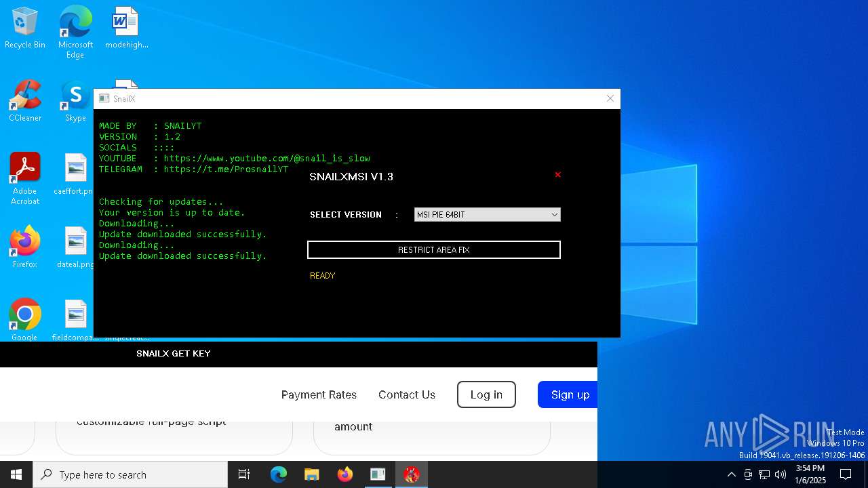The height and width of the screenshot is (488, 868).
Task: Switch to the SnailX console taskbar item
Action: point(378,474)
